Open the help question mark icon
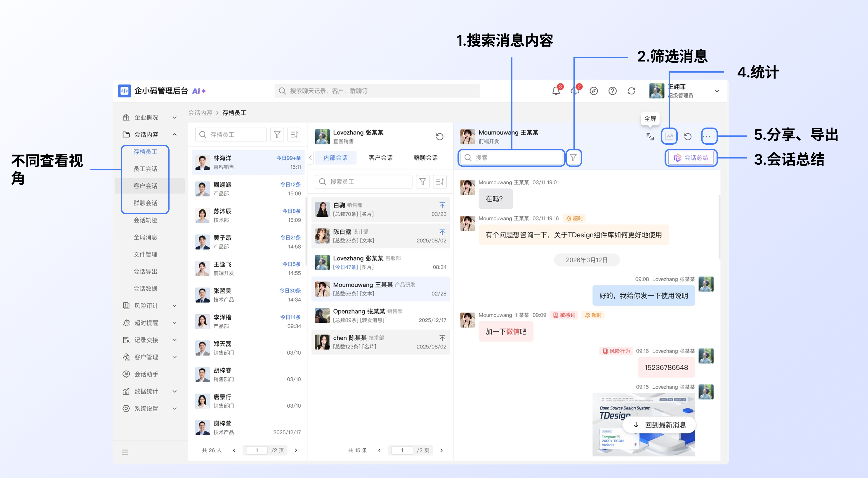Image resolution: width=868 pixels, height=478 pixels. tap(613, 91)
